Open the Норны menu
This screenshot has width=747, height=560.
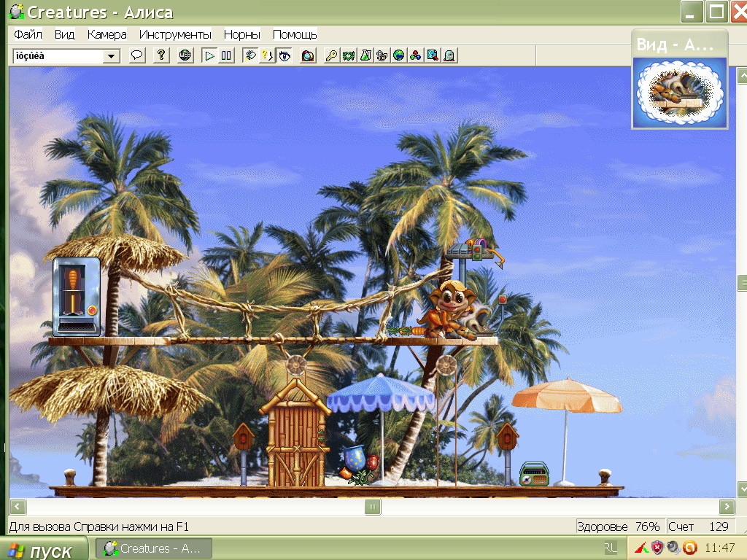pos(241,35)
